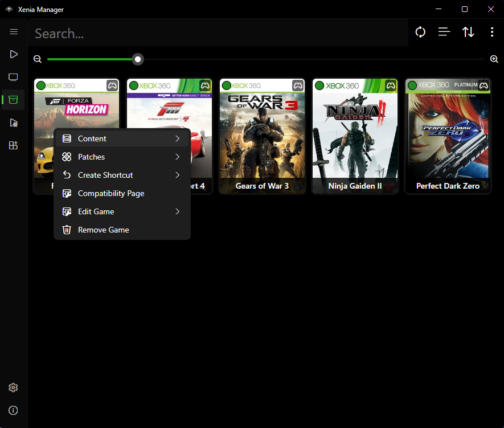Expand the Create Shortcut submenu chevron
Screen dimensions: 504x428
[x=178, y=175]
